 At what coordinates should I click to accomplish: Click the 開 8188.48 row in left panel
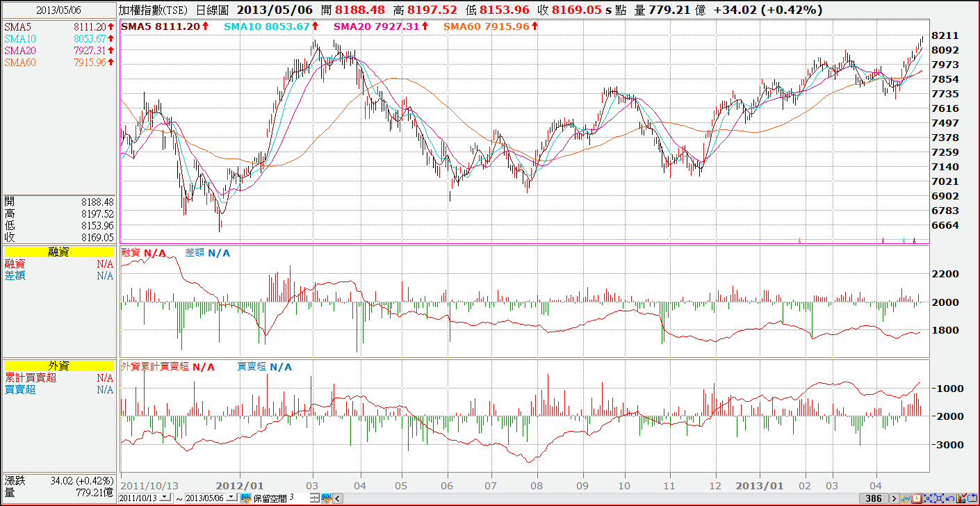(58, 202)
